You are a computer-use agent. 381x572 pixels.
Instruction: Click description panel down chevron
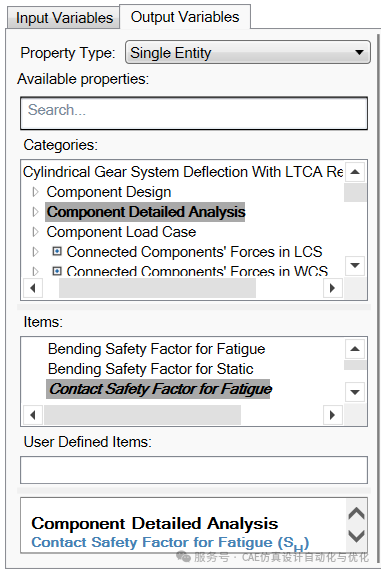(357, 536)
